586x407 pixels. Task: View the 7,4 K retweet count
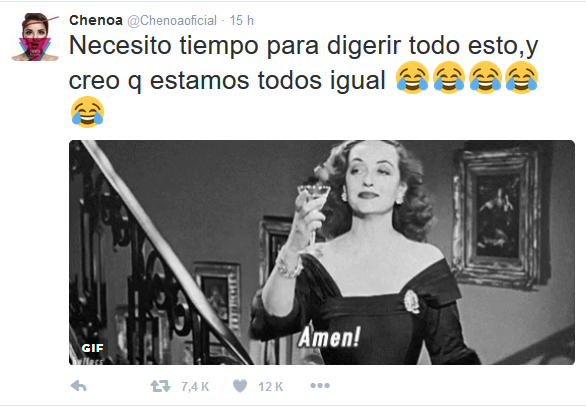195,386
